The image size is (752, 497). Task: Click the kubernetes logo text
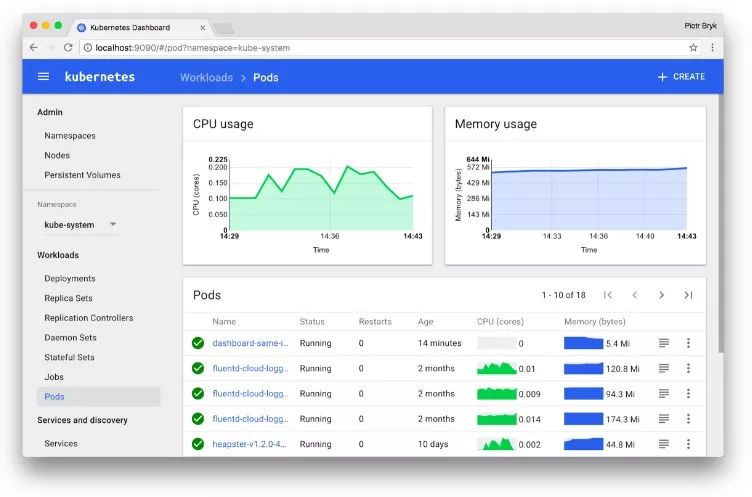(x=100, y=77)
